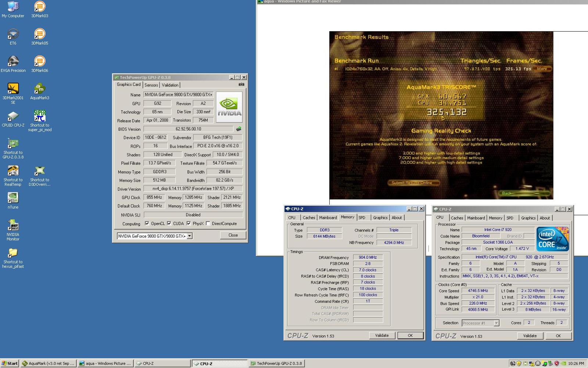Open Processor #1 selection dropdown

coord(496,323)
